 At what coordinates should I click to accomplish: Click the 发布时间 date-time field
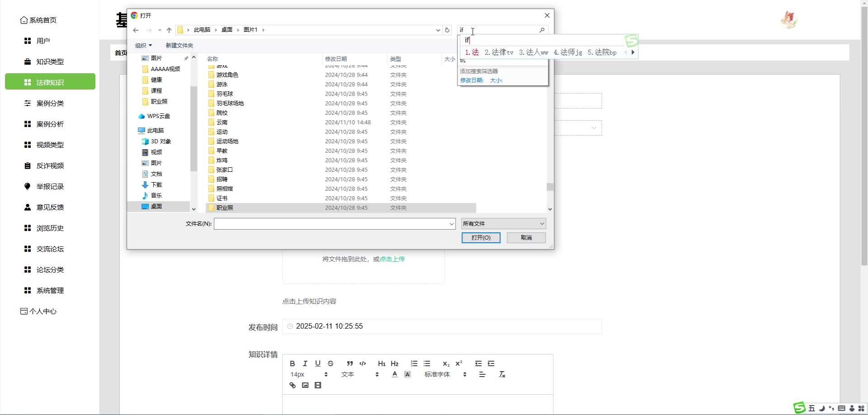(442, 326)
